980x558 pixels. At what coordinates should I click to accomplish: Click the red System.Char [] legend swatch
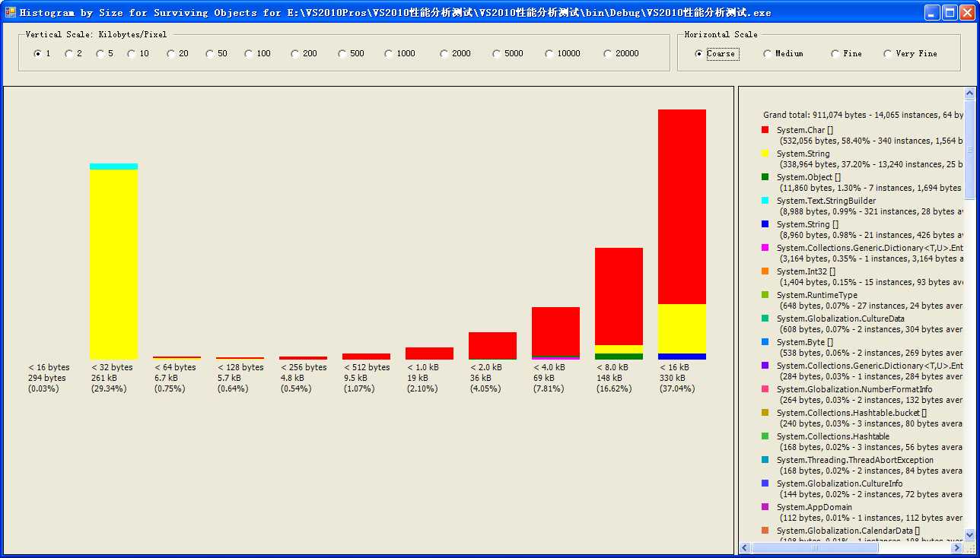(x=765, y=131)
